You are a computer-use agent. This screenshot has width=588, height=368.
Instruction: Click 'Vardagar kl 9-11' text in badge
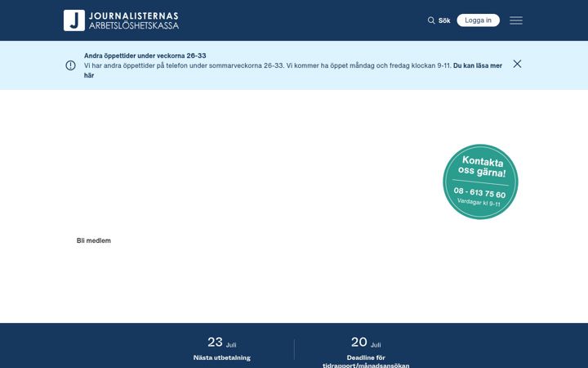[479, 203]
